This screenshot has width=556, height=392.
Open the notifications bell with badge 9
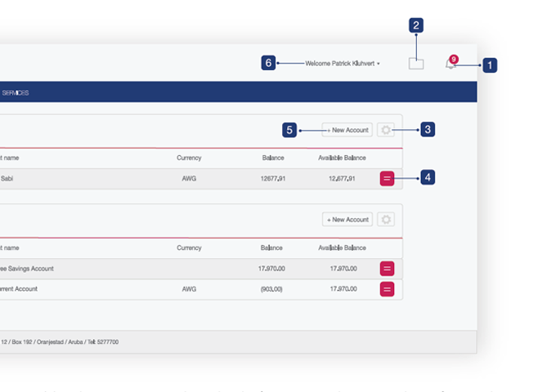coord(451,64)
